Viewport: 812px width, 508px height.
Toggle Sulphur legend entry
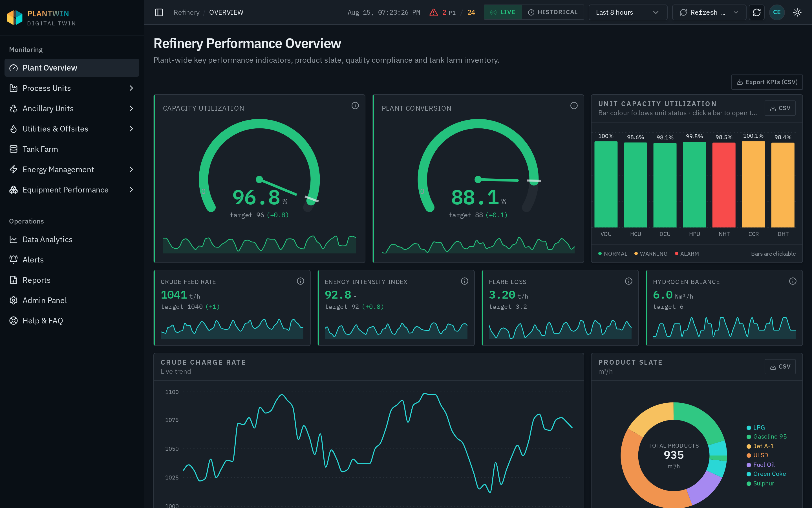coord(760,483)
